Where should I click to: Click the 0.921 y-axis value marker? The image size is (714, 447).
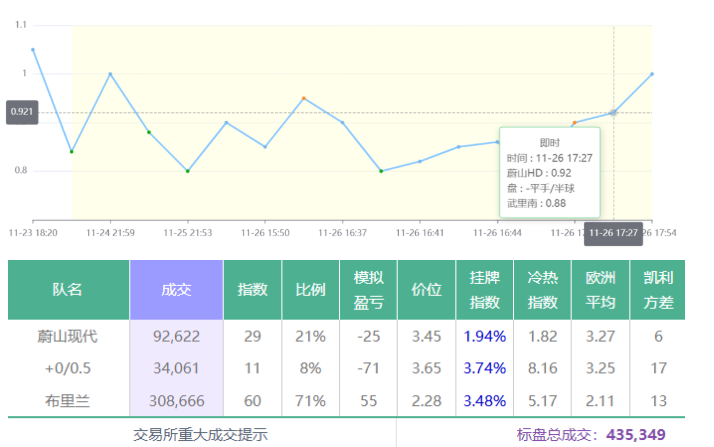point(22,112)
